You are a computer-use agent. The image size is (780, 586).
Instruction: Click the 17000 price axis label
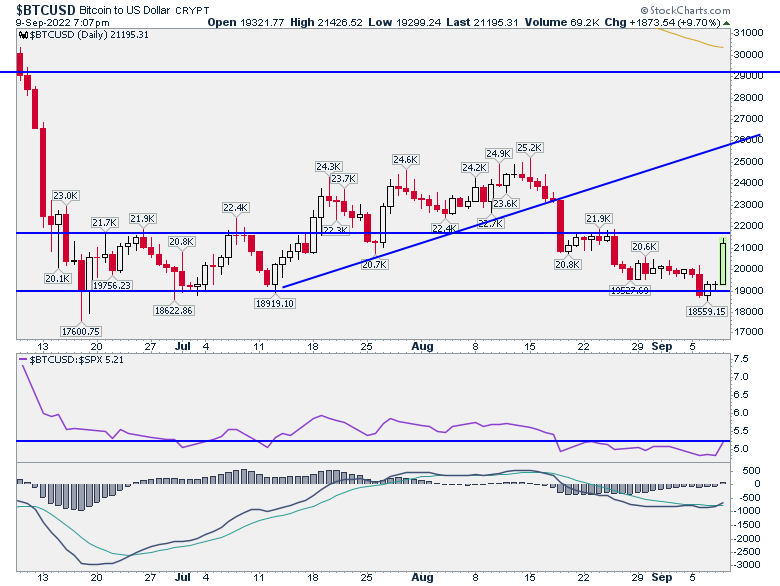[748, 332]
